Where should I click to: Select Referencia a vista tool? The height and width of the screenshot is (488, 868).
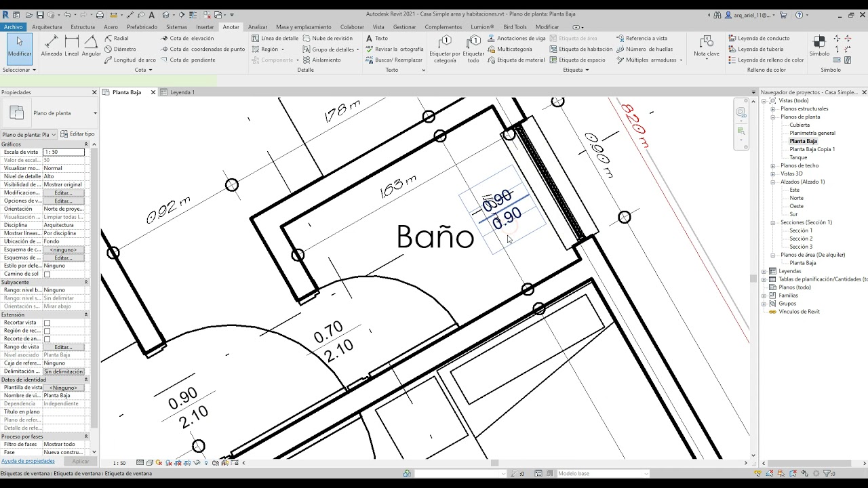(x=642, y=39)
